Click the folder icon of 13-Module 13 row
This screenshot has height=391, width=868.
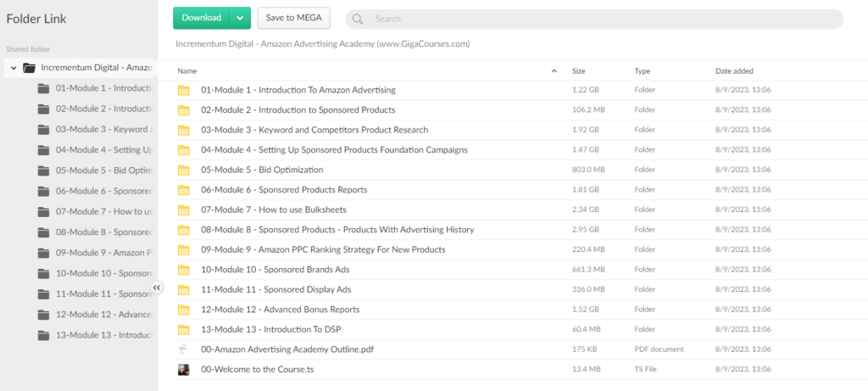(x=184, y=330)
